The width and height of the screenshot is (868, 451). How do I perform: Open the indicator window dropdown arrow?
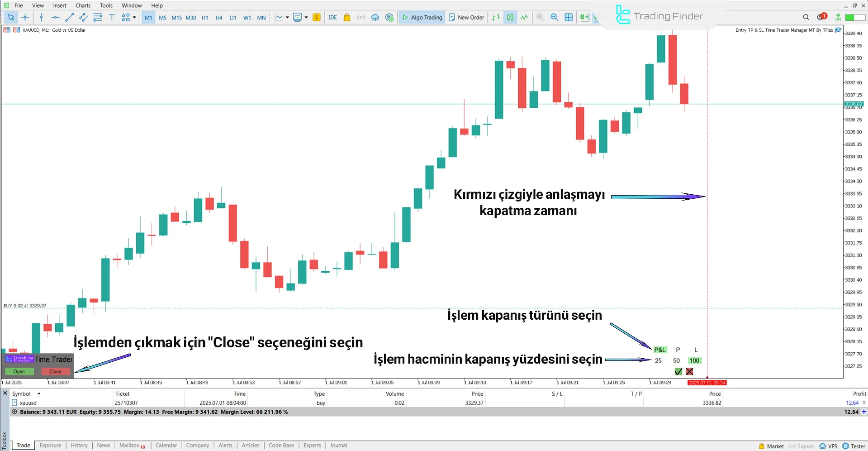click(x=306, y=17)
